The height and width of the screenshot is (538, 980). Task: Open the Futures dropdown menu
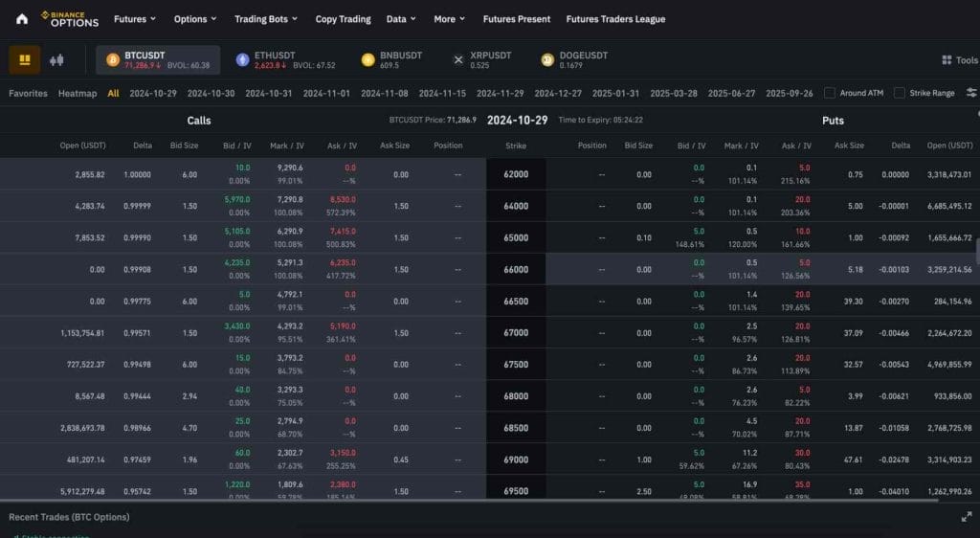(136, 19)
